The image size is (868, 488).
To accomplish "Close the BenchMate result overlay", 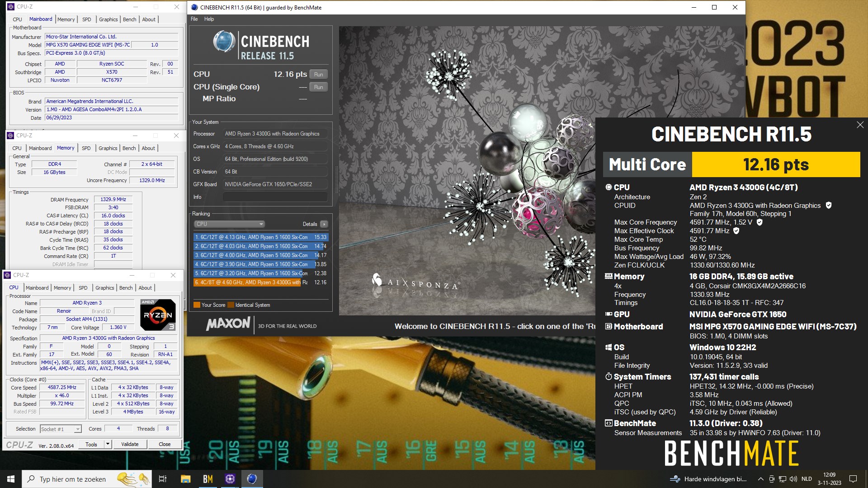I will pos(860,125).
